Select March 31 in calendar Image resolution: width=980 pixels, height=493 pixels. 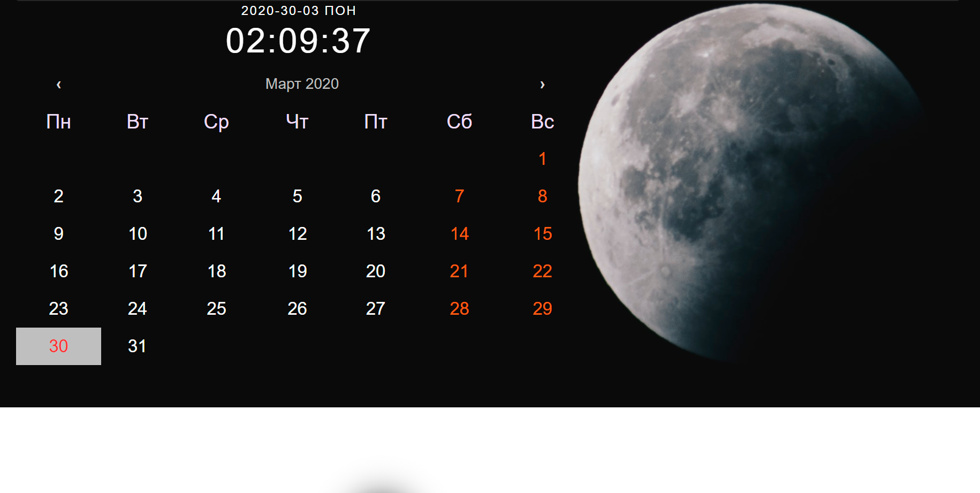click(x=137, y=346)
